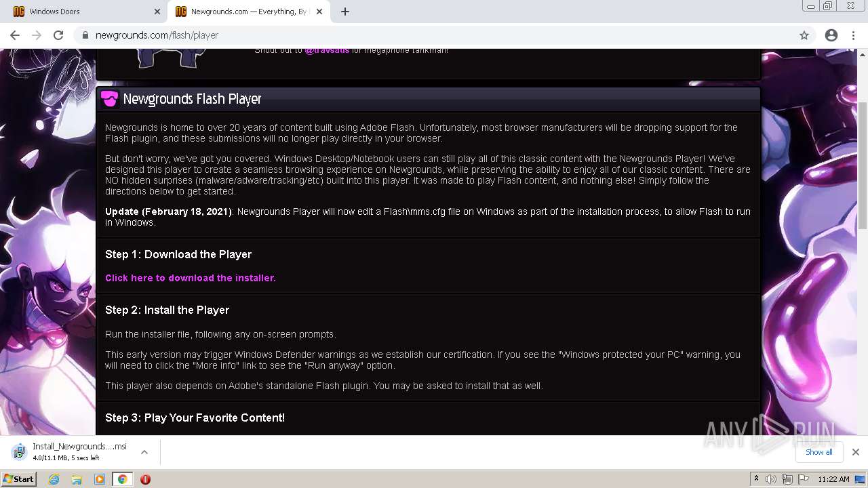The image size is (868, 488).
Task: Select the Chrome icon in the taskbar
Action: [122, 479]
